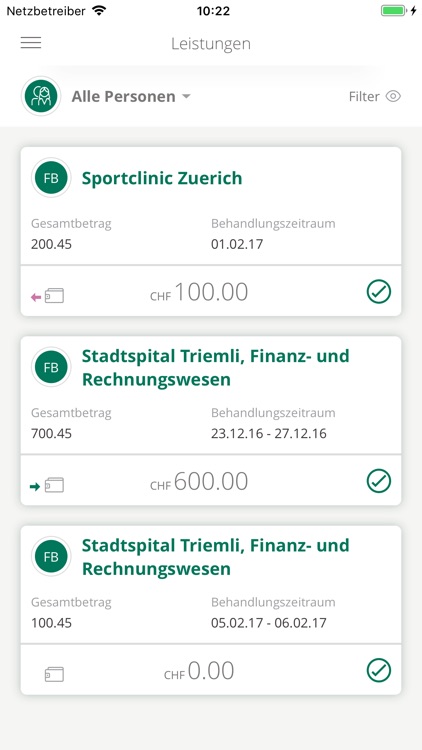Click the wallet icon for CHF 0.00

[x=54, y=674]
